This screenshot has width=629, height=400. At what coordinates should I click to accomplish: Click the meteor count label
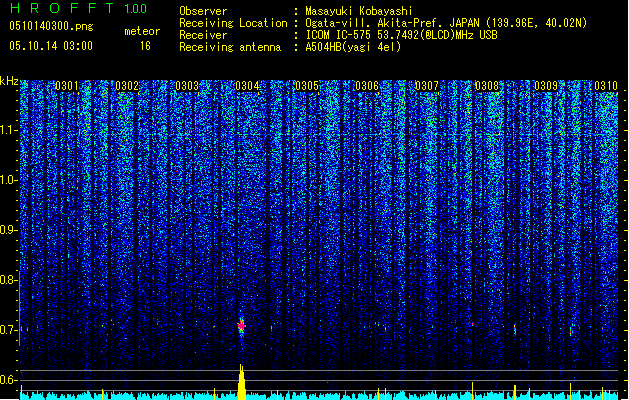coord(142,31)
